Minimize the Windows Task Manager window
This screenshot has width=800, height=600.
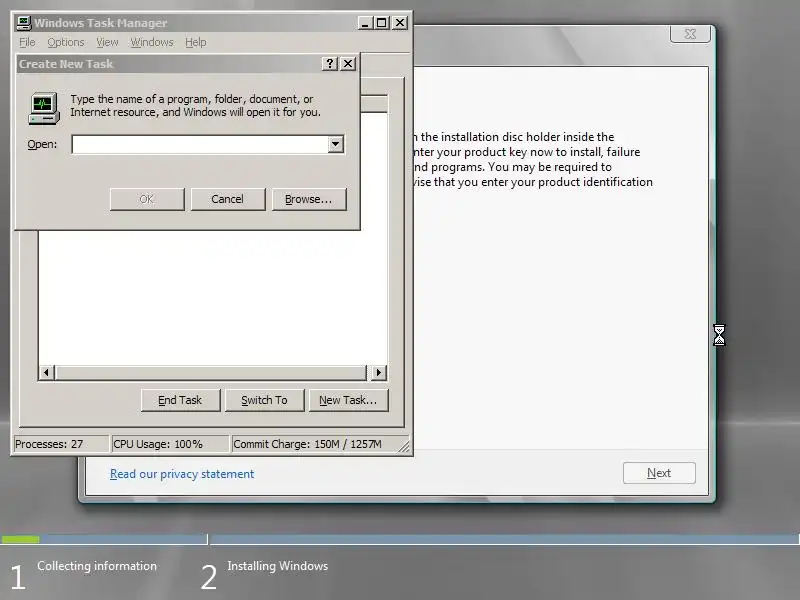point(365,23)
